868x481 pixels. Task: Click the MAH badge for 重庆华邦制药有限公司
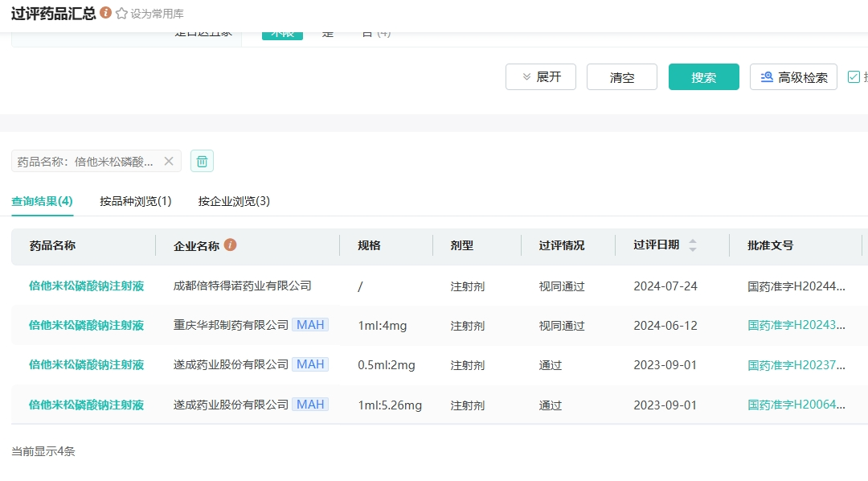tap(310, 325)
